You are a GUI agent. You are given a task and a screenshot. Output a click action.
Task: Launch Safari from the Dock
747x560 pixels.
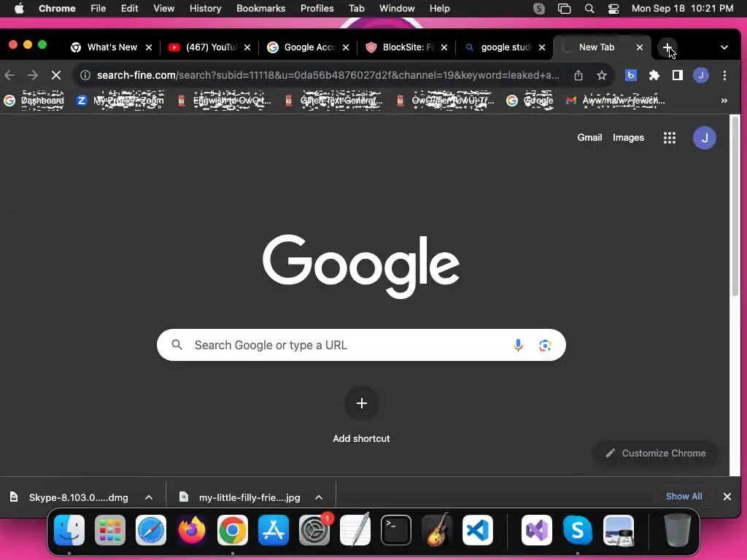click(x=151, y=530)
